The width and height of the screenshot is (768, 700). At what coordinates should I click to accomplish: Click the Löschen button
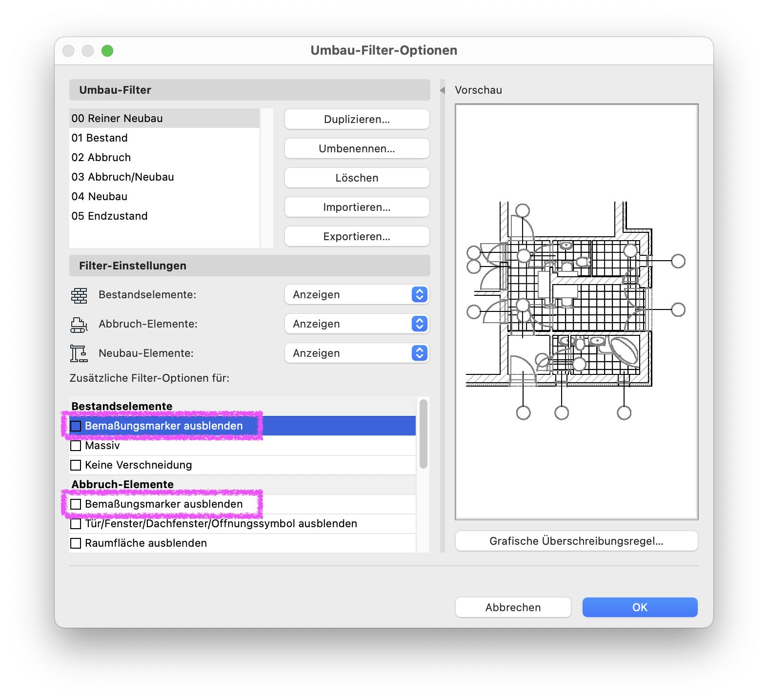click(x=357, y=178)
